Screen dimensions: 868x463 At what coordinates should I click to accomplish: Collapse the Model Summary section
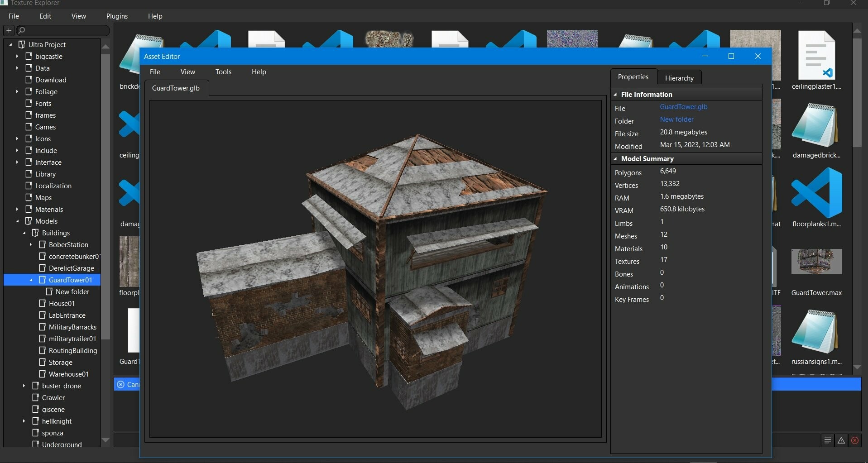coord(616,159)
